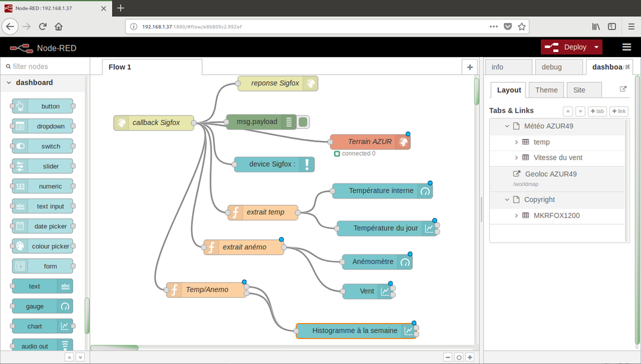Collapse the dashboard palette category
This screenshot has height=364, width=641.
pyautogui.click(x=9, y=83)
